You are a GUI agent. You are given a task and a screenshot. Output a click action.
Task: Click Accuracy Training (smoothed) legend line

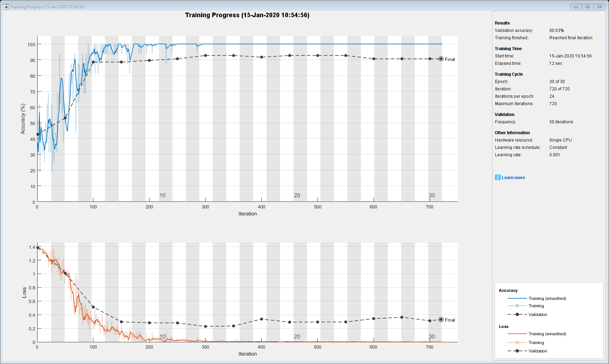tap(517, 298)
